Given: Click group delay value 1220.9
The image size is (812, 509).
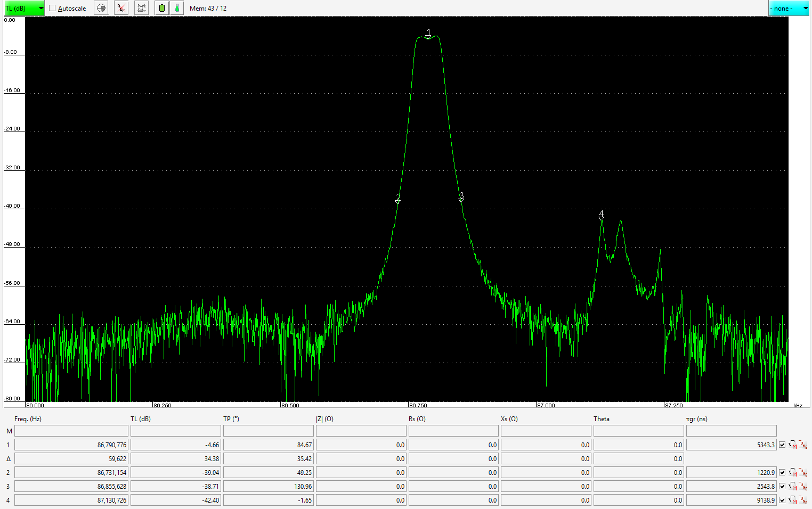Looking at the screenshot, I should coord(732,472).
